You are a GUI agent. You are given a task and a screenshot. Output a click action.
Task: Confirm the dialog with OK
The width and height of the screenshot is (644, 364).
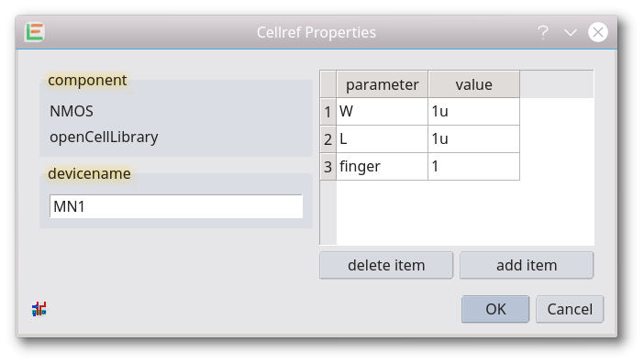495,309
